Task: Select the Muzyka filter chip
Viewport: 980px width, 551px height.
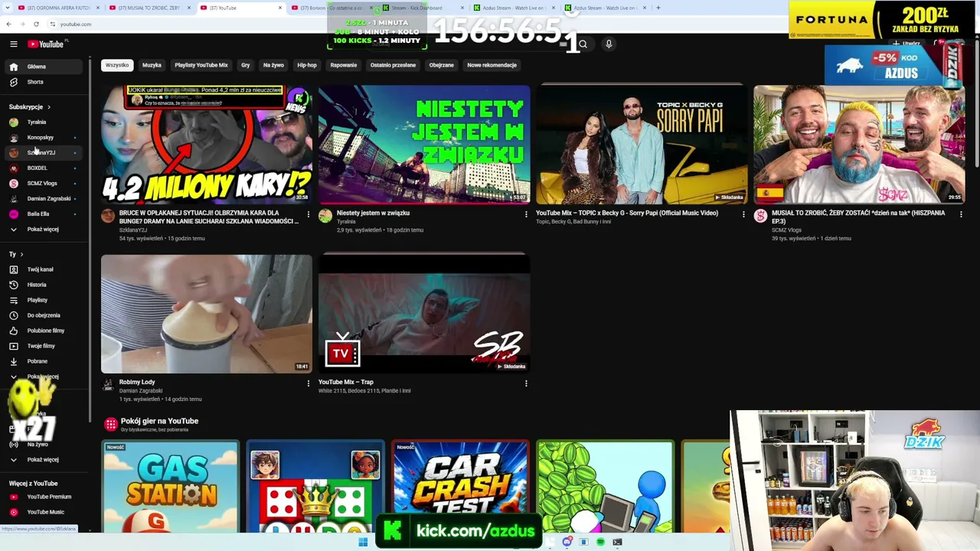Action: click(152, 65)
